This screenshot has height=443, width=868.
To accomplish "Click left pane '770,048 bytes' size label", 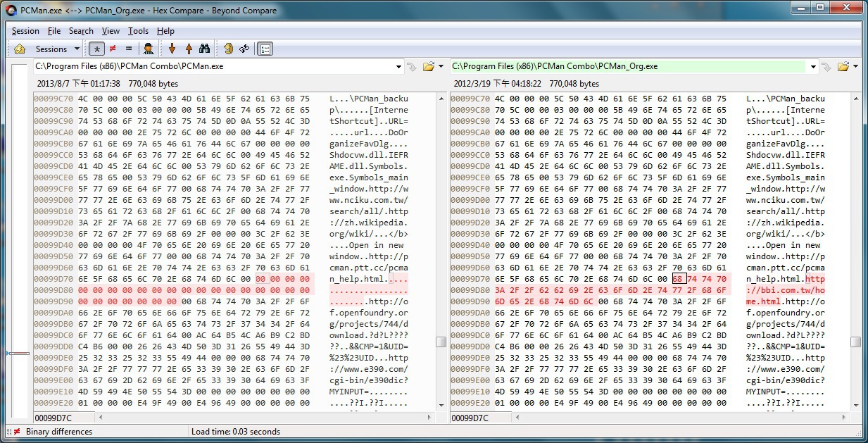I will pyautogui.click(x=153, y=84).
